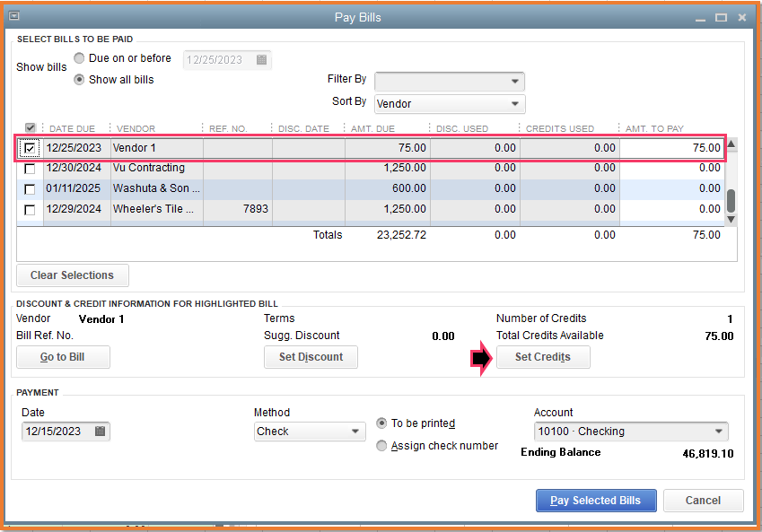Click the bills list scrollbar thumb
The image size is (762, 532).
pos(731,200)
